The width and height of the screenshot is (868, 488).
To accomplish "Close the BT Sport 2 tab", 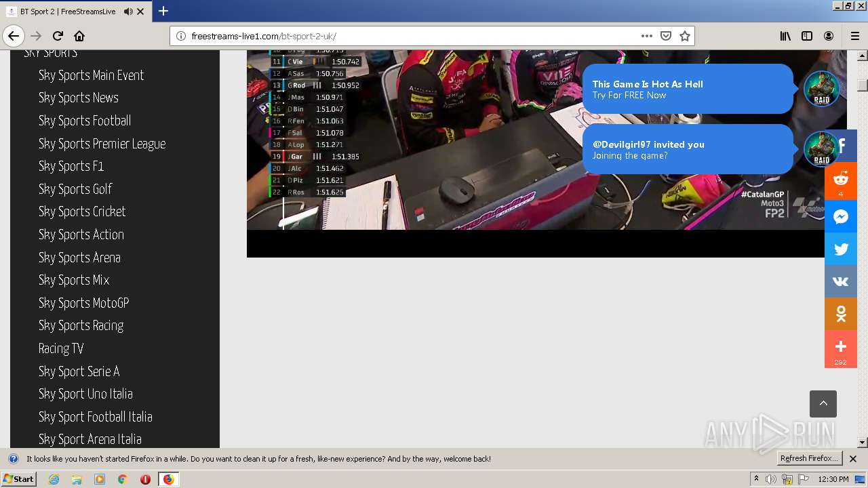I will coord(141,12).
